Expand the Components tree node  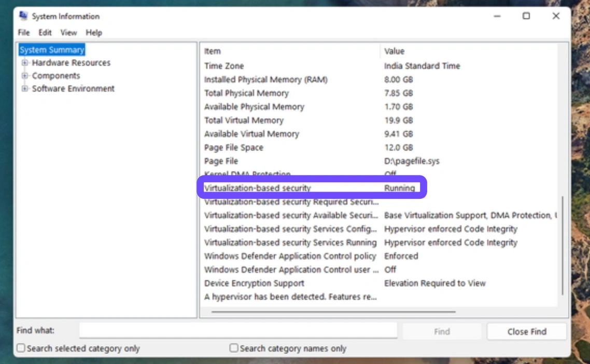(24, 76)
